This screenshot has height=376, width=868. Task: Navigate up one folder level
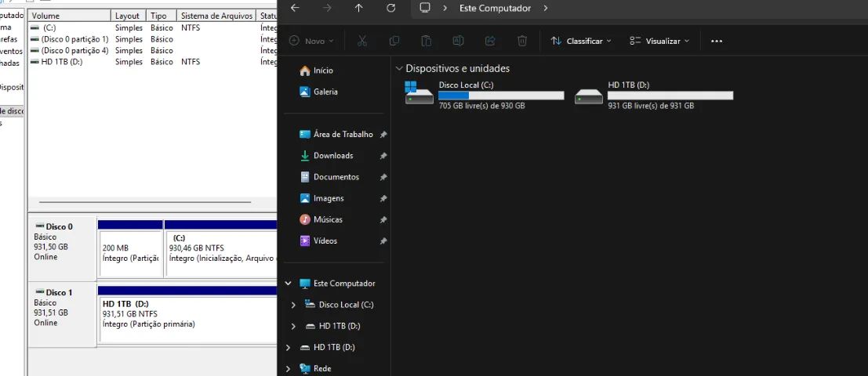point(358,8)
